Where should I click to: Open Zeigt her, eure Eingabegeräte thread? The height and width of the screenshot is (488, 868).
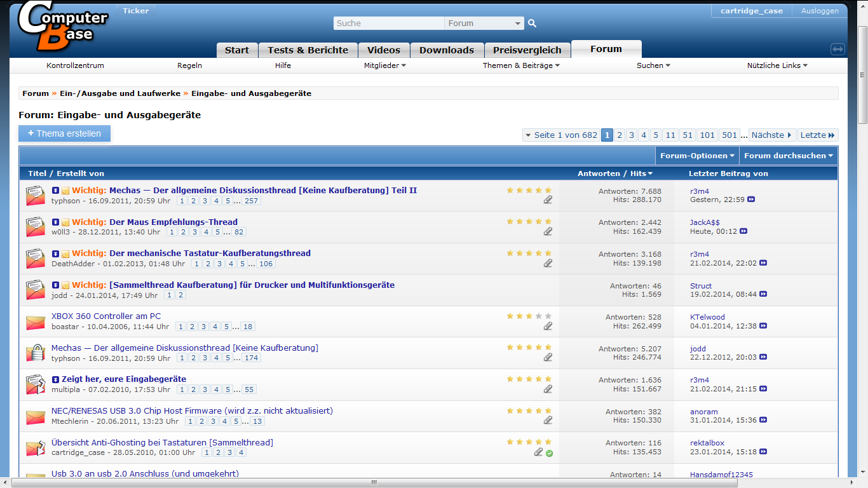pos(124,379)
